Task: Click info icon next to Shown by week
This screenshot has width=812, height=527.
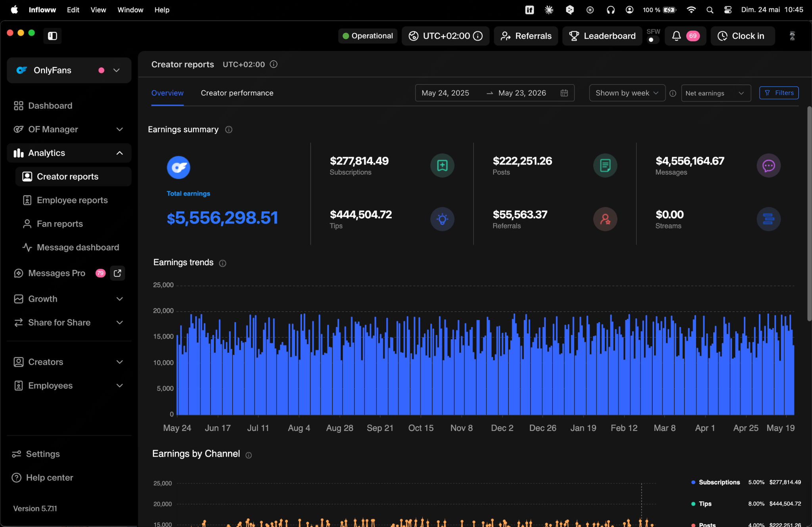Action: point(673,94)
